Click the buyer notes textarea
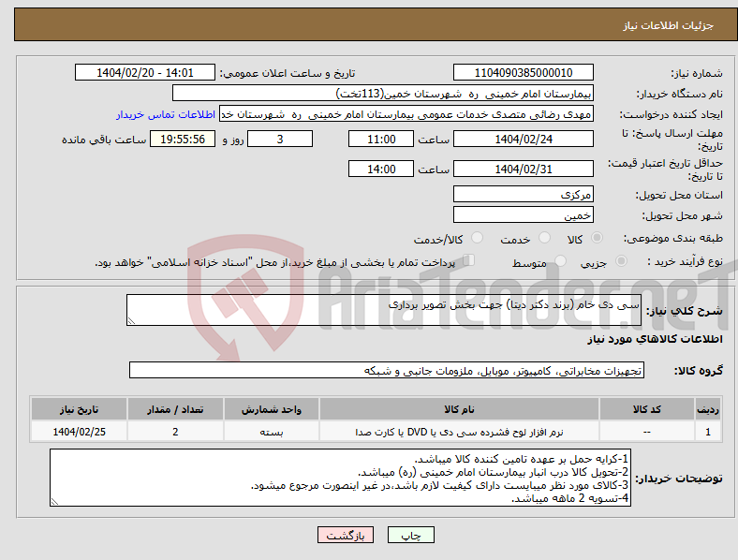Image resolution: width=738 pixels, height=560 pixels. click(340, 478)
